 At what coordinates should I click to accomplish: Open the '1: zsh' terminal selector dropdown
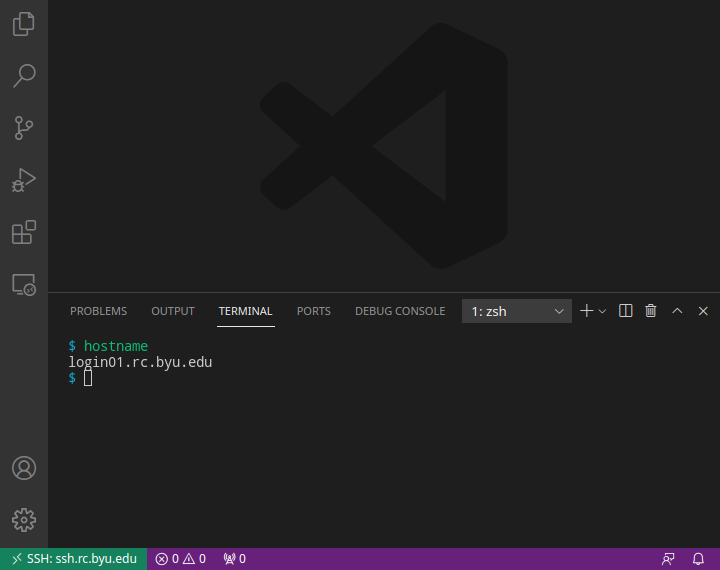[517, 311]
